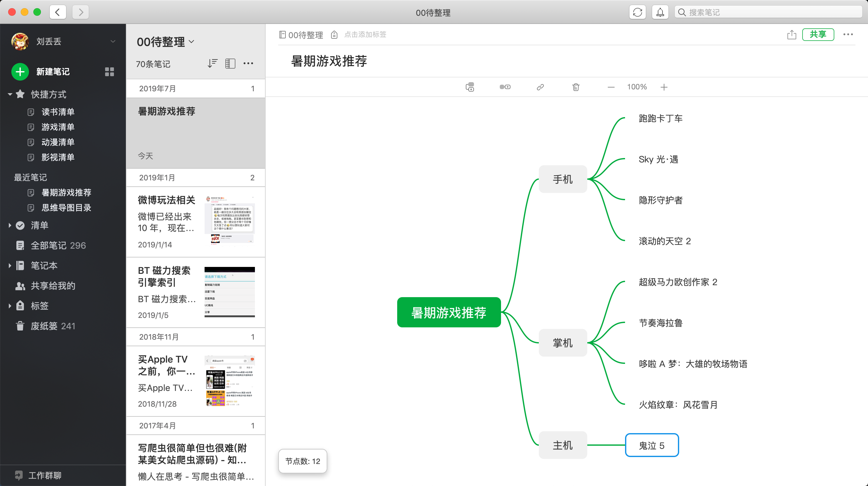This screenshot has height=486, width=868.
Task: Increase mind map zoom with plus
Action: [664, 87]
